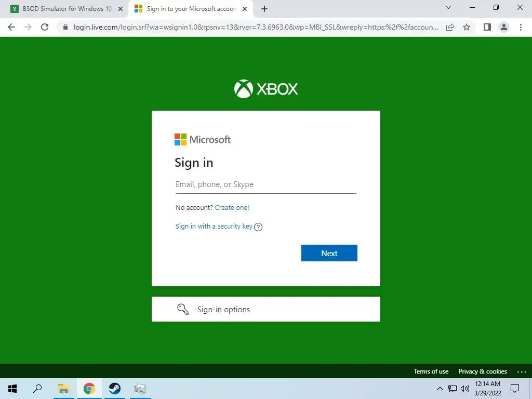Click the Chrome taskbar icon
532x399 pixels.
tap(89, 389)
